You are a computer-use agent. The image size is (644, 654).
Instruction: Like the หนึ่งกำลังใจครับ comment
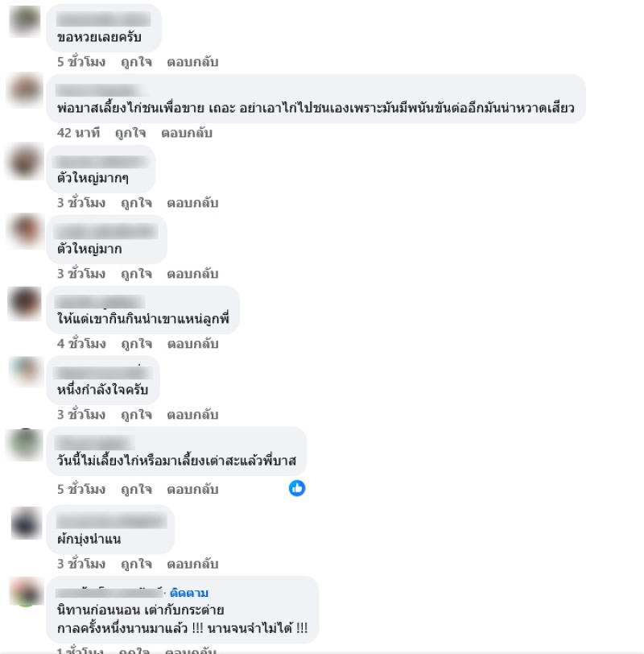[136, 415]
